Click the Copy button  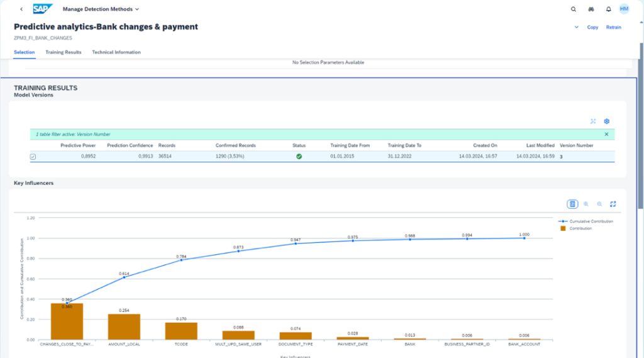click(592, 27)
